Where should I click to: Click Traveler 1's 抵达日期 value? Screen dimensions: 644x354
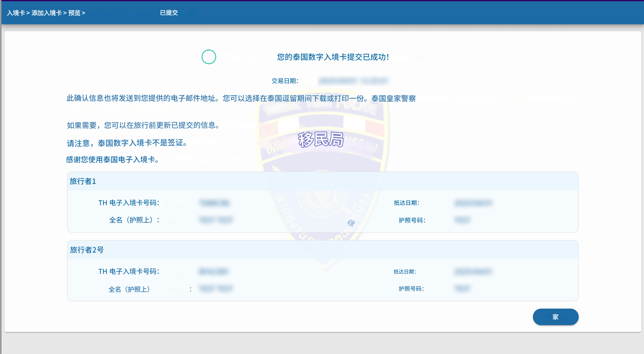pos(473,203)
